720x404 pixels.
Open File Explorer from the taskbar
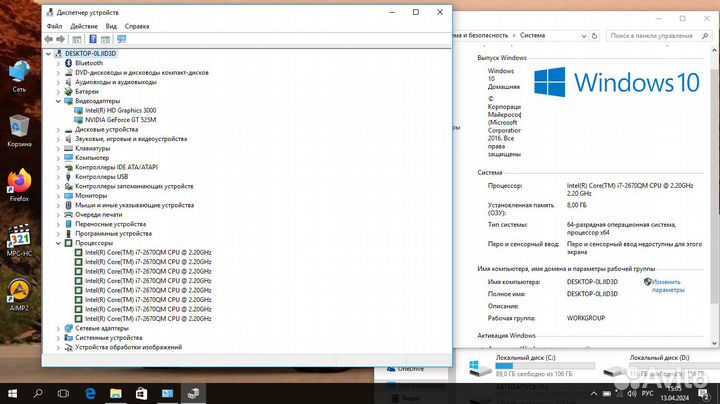pos(116,393)
